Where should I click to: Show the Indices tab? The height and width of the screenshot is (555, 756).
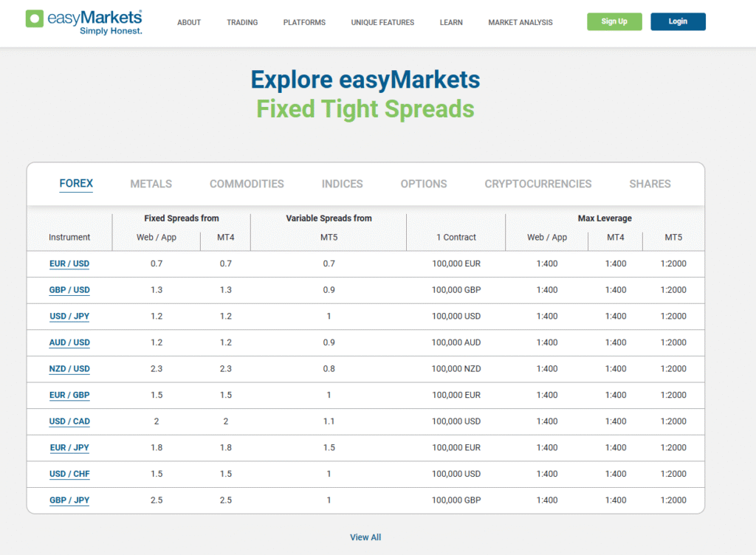[342, 184]
